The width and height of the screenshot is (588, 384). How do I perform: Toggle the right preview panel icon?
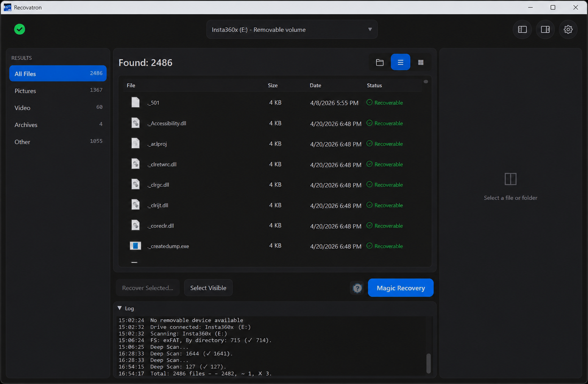[x=545, y=29]
